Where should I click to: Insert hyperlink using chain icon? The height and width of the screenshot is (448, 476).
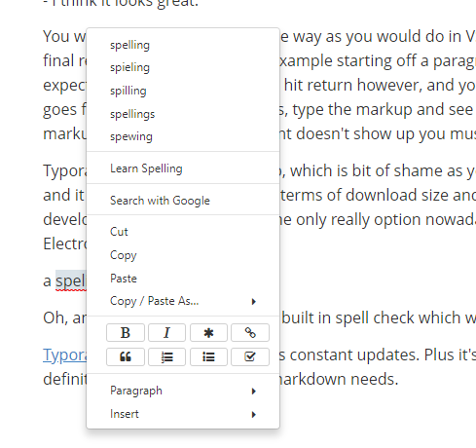250,332
